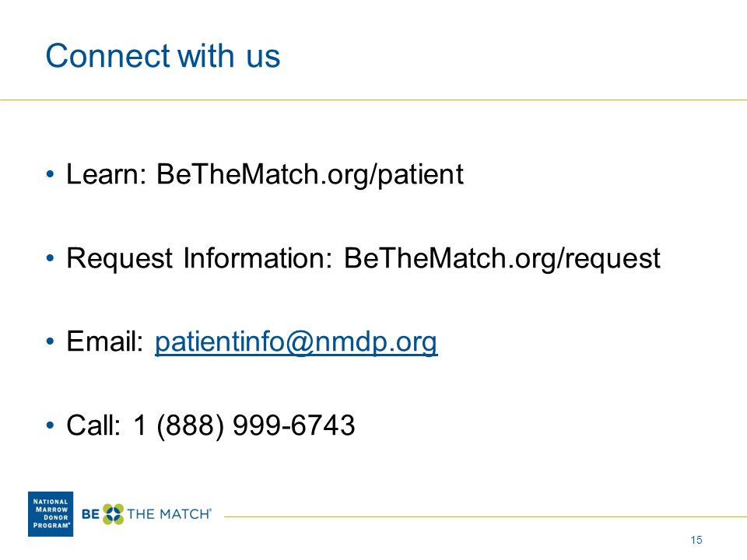
Task: Click the Be The Match logo
Action: point(146,514)
